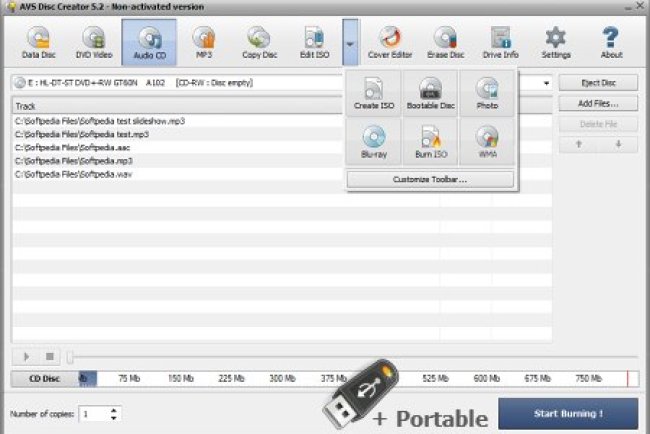Open the Copy Disc tool
This screenshot has width=650, height=434.
click(259, 43)
